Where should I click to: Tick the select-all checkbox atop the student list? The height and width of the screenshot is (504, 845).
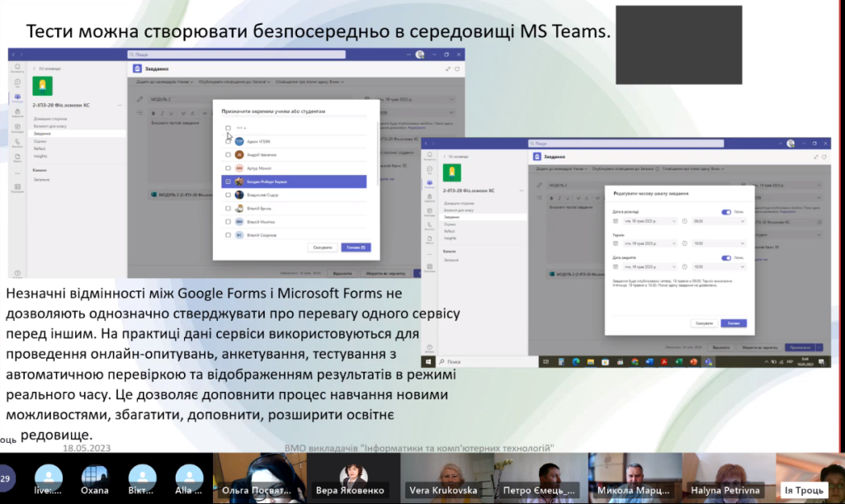(x=228, y=128)
